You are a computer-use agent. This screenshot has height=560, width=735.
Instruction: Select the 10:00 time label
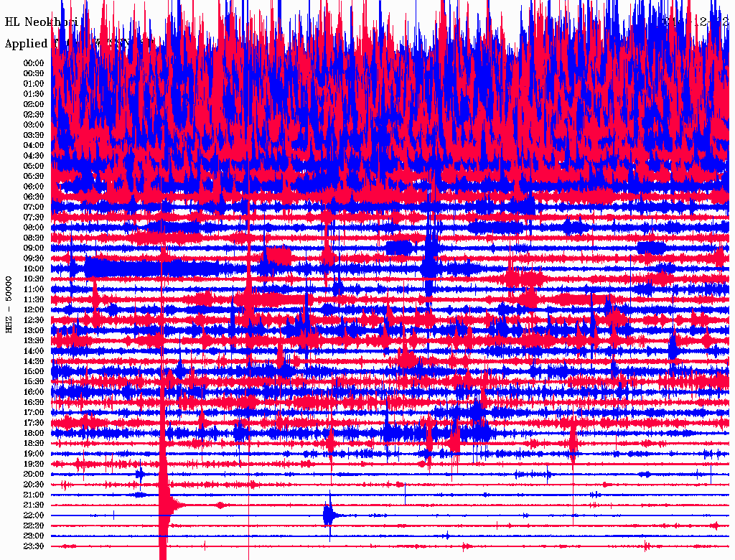[34, 269]
